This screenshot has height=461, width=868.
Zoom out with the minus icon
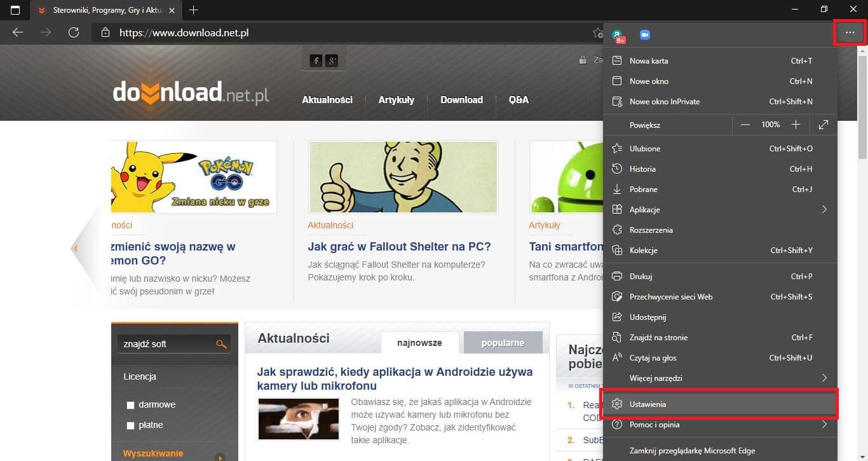click(x=745, y=125)
